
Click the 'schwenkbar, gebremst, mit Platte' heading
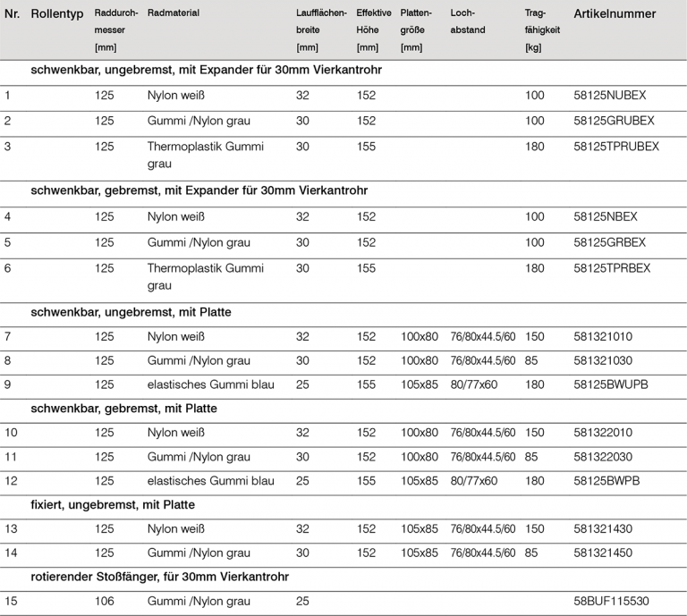[123, 409]
